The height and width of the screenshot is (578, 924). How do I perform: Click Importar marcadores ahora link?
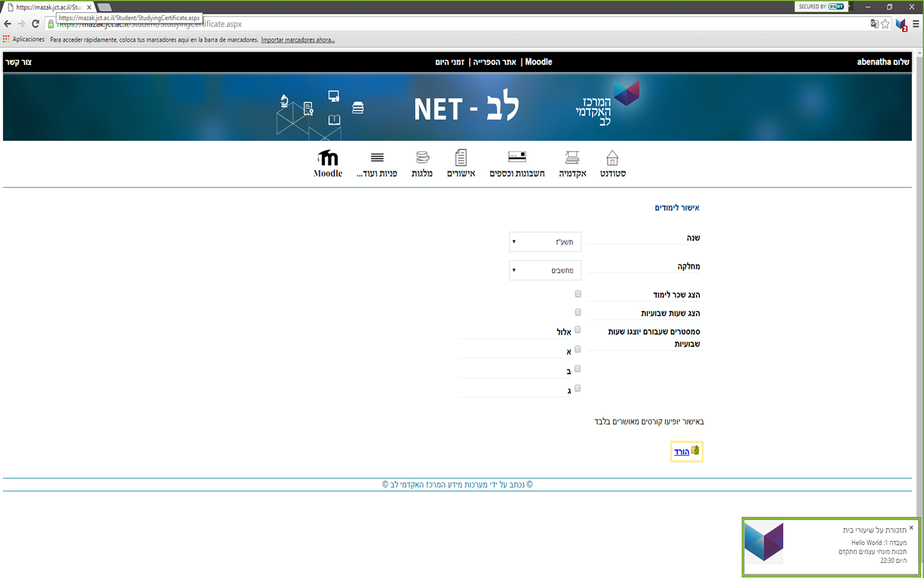tap(297, 40)
